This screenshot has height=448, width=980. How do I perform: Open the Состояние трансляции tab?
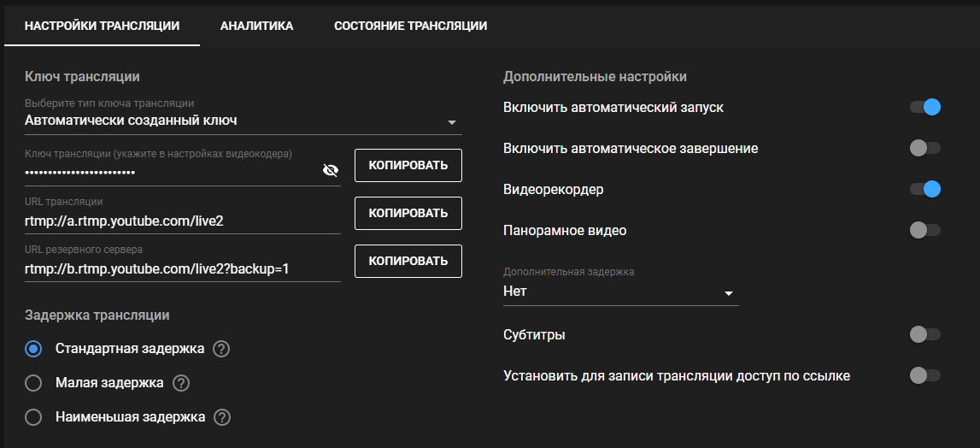click(x=411, y=26)
